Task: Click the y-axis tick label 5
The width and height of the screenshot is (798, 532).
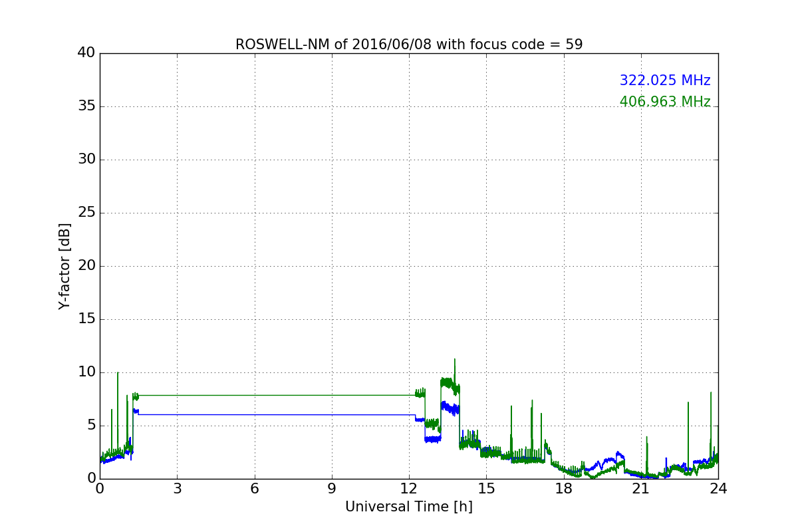Action: [x=91, y=426]
